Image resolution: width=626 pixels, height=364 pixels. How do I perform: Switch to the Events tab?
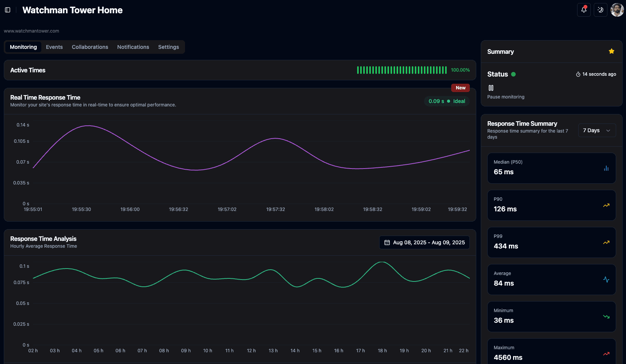pos(54,47)
